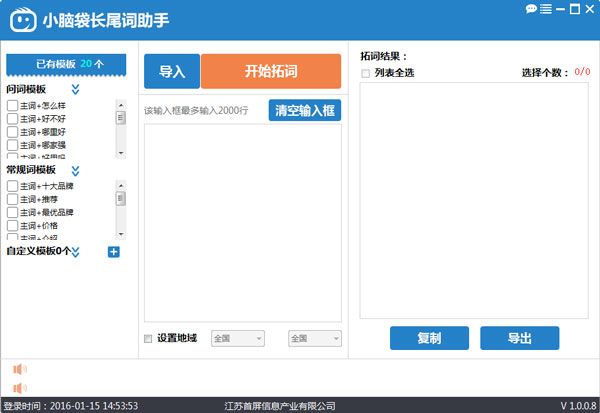600x413 pixels.
Task: Open the feedback chat bubble icon
Action: point(531,9)
